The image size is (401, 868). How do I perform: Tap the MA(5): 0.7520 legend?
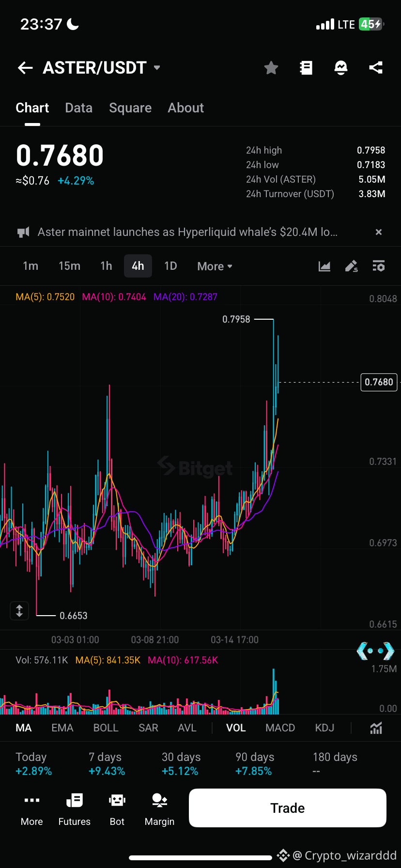[45, 297]
